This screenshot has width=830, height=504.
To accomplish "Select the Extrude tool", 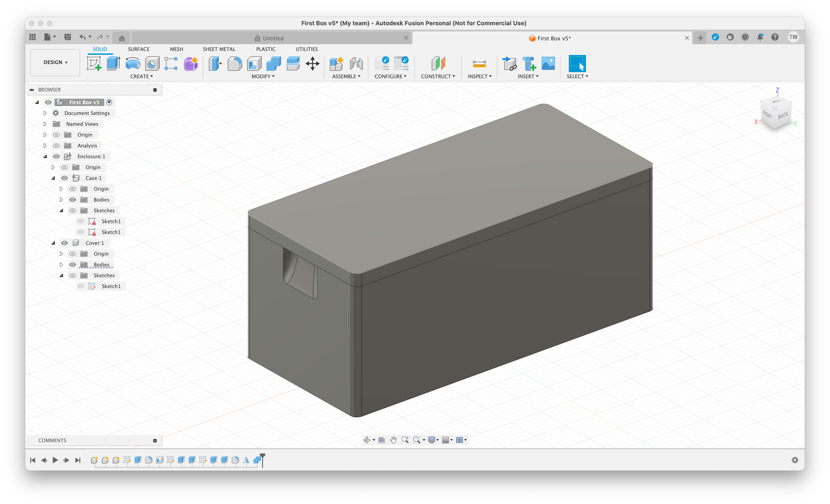I will [x=113, y=63].
